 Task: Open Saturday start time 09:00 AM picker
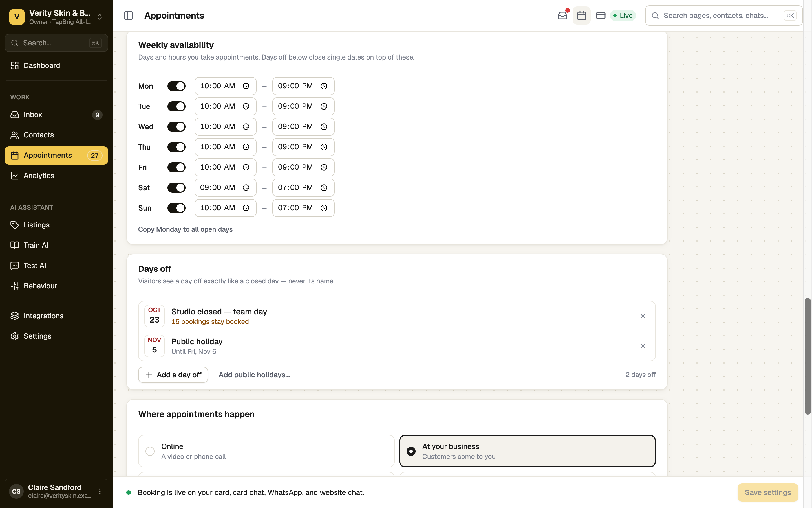click(x=225, y=187)
